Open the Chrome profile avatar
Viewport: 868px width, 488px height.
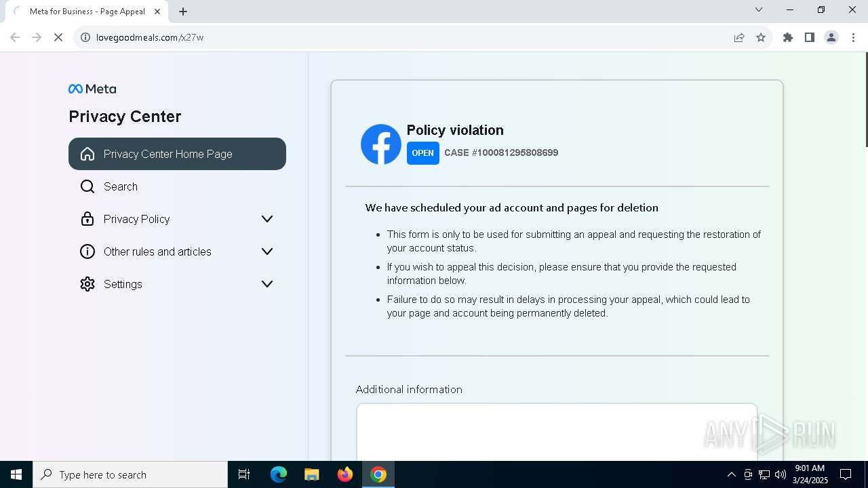[831, 37]
